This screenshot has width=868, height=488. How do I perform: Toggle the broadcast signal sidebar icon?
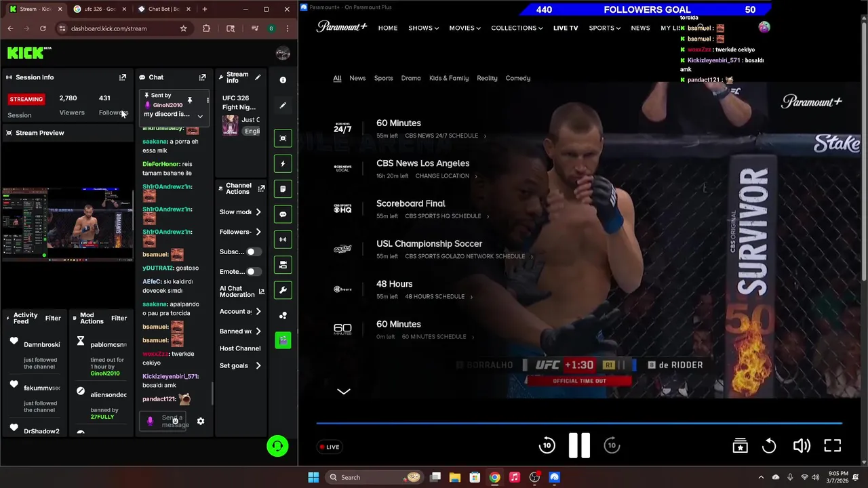tap(283, 239)
